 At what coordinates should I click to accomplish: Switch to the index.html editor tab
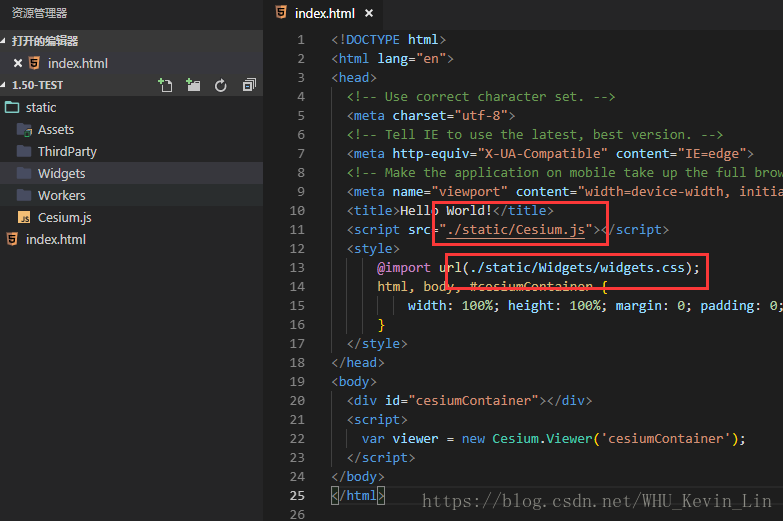point(324,14)
